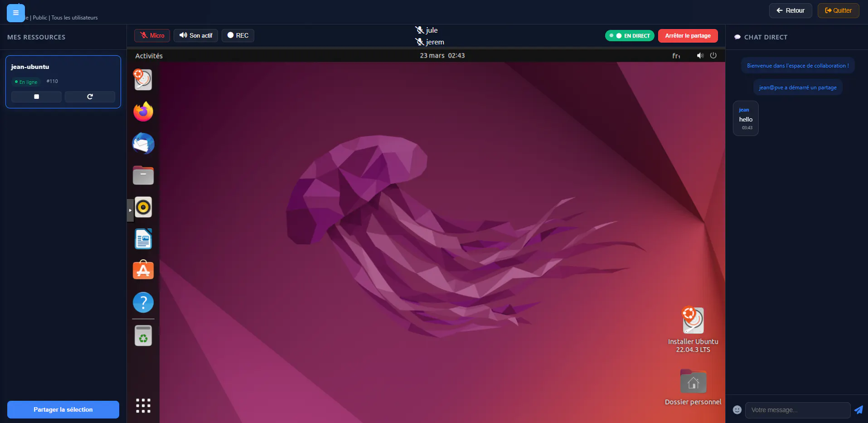Open Activités in Ubuntu top bar
This screenshot has height=423, width=868.
coord(149,56)
